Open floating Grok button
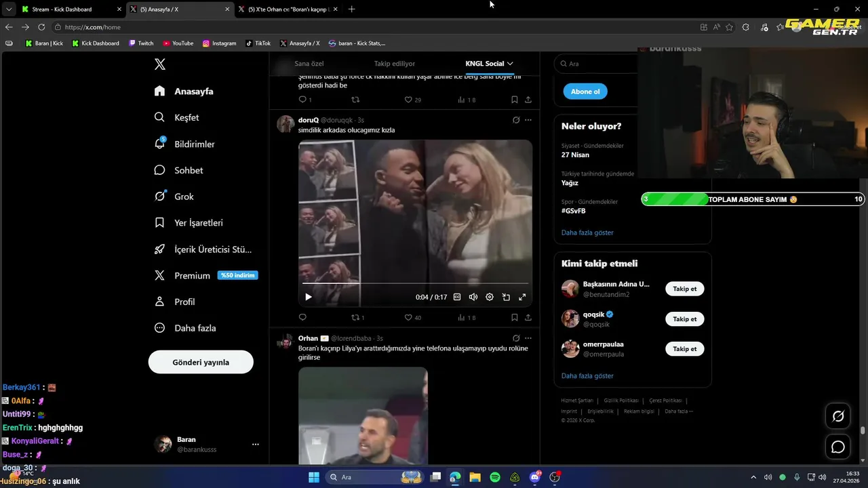 (x=838, y=416)
